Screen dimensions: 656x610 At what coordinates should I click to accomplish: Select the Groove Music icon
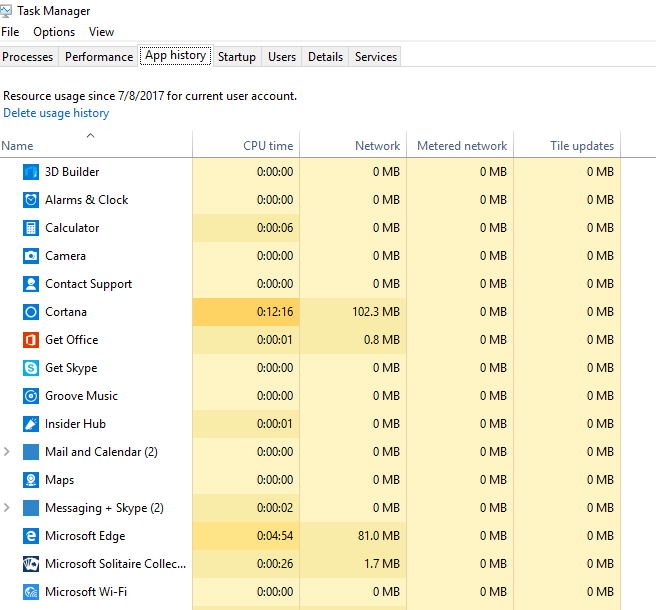31,396
